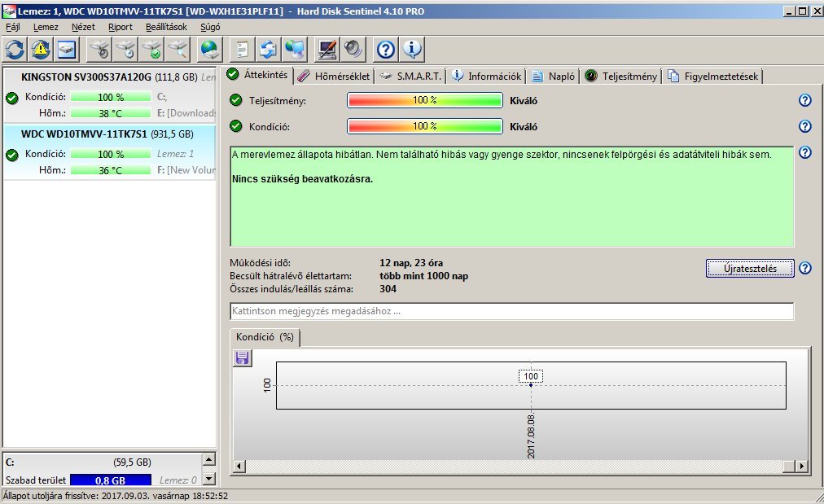Switch to the Hőmérséklet tab
The width and height of the screenshot is (824, 504).
coord(334,77)
